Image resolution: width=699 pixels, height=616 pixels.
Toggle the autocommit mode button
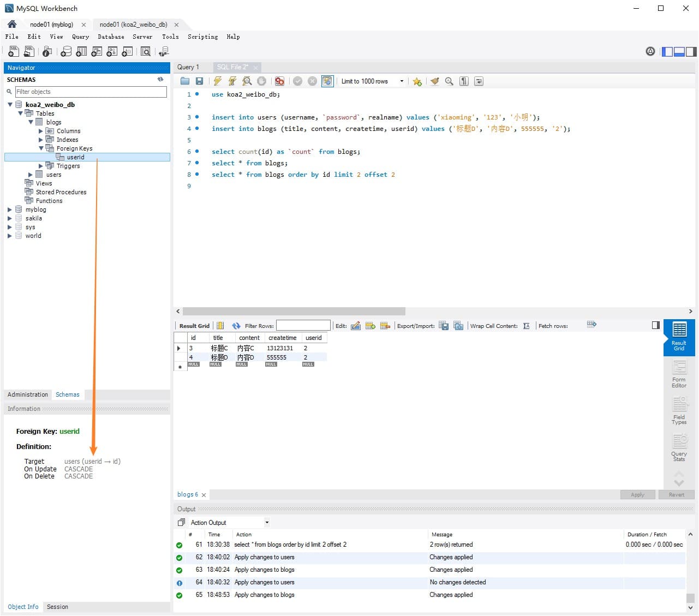point(327,81)
